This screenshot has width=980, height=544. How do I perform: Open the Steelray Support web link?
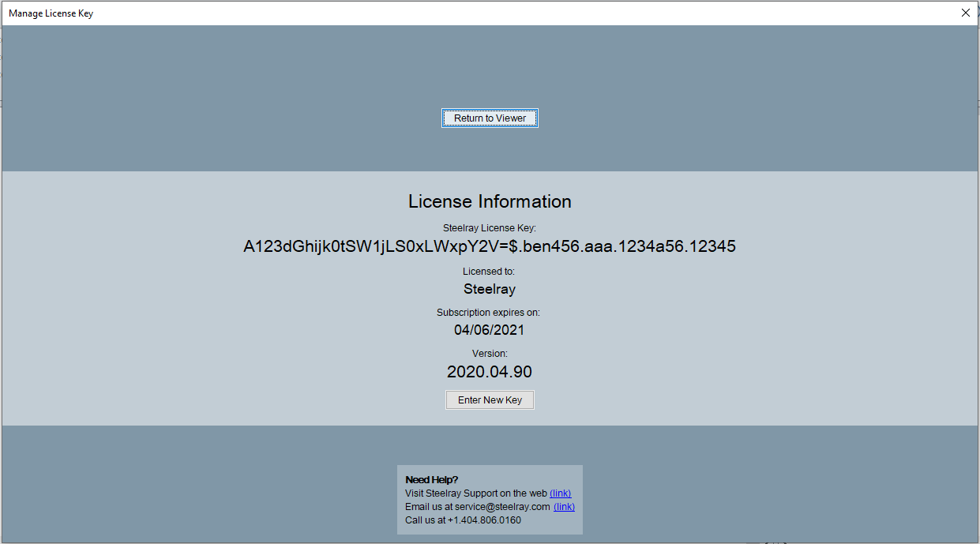tap(560, 493)
